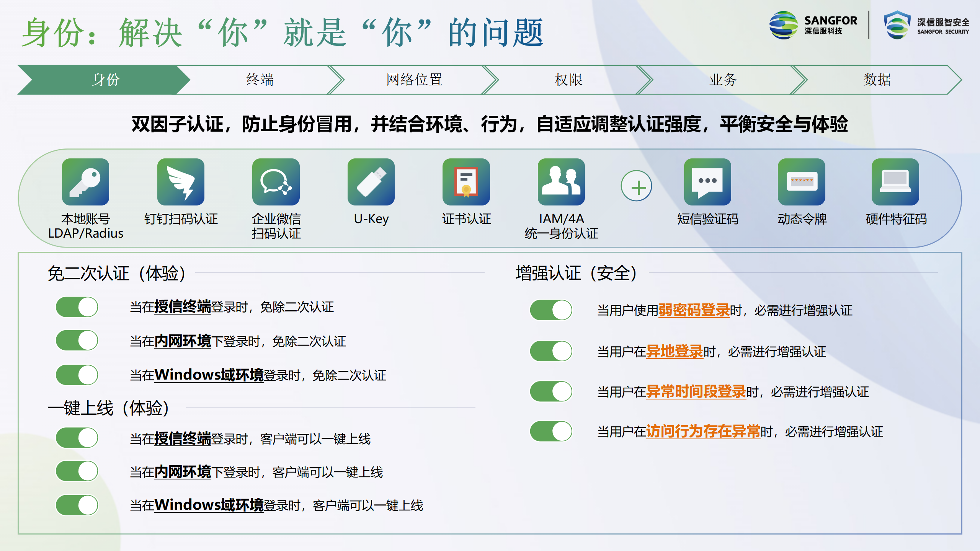Toggle 内网环境 skip second authentication switch
Screen dimensions: 980x551
click(77, 341)
